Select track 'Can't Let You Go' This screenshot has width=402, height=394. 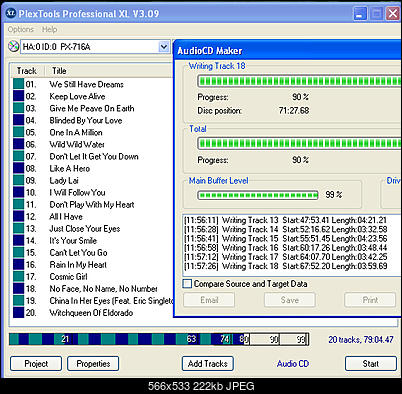coord(78,253)
